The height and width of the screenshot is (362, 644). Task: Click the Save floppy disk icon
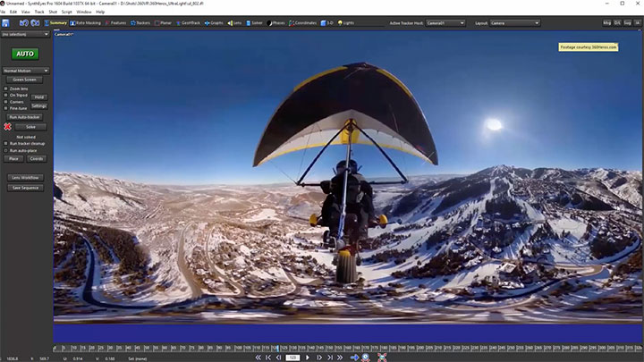pos(5,23)
